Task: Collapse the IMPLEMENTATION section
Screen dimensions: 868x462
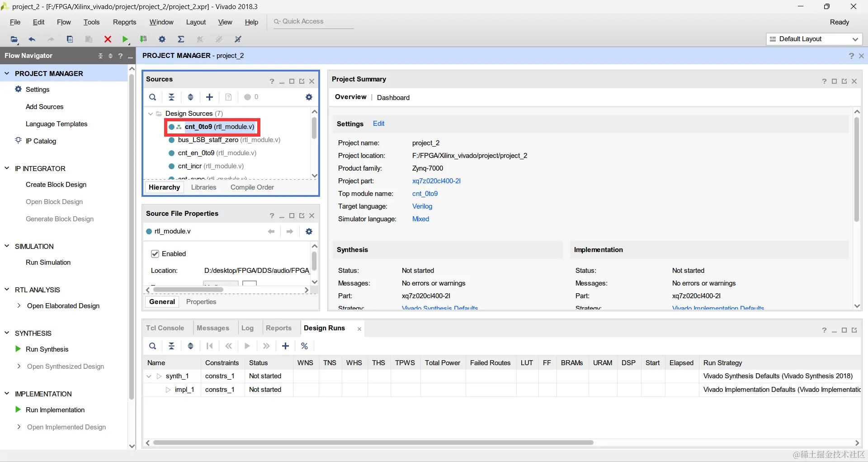Action: click(x=7, y=394)
